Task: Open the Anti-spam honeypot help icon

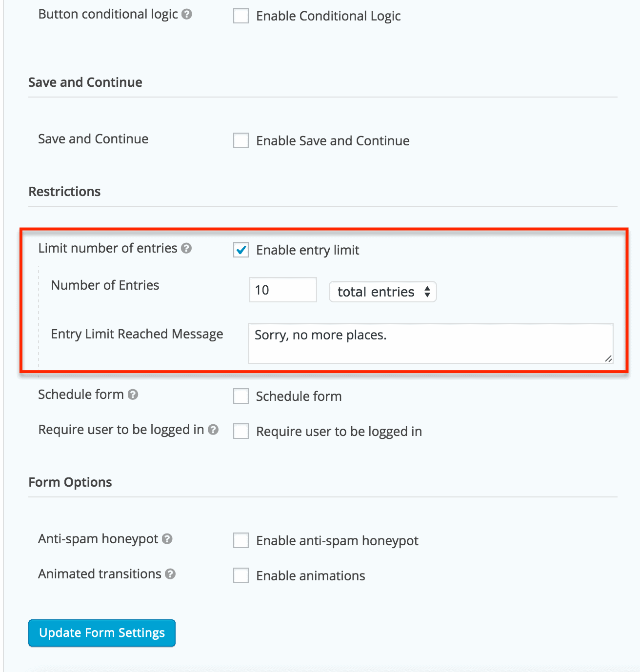Action: click(167, 539)
